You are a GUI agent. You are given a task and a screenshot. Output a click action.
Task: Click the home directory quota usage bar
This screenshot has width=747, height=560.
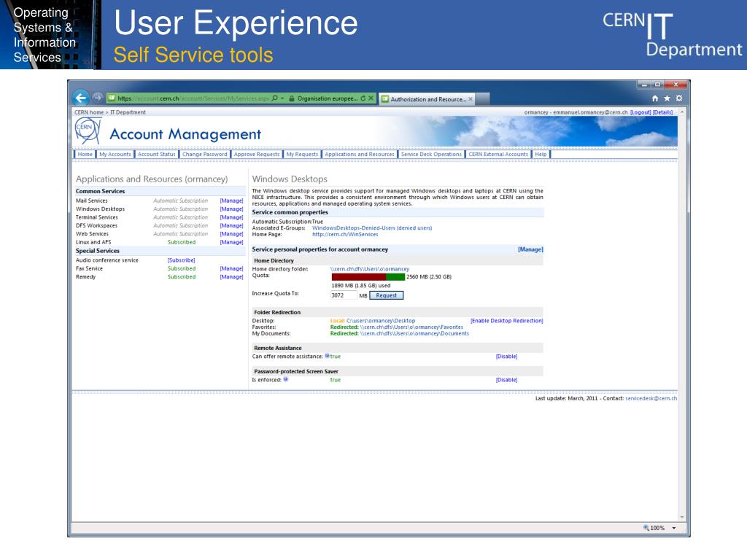point(368,276)
